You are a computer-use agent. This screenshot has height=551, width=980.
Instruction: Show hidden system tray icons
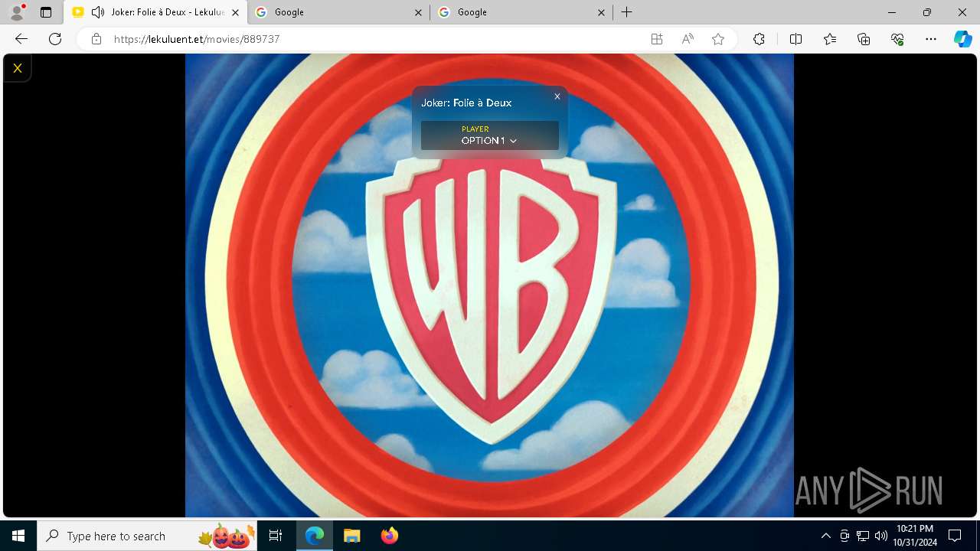[825, 536]
